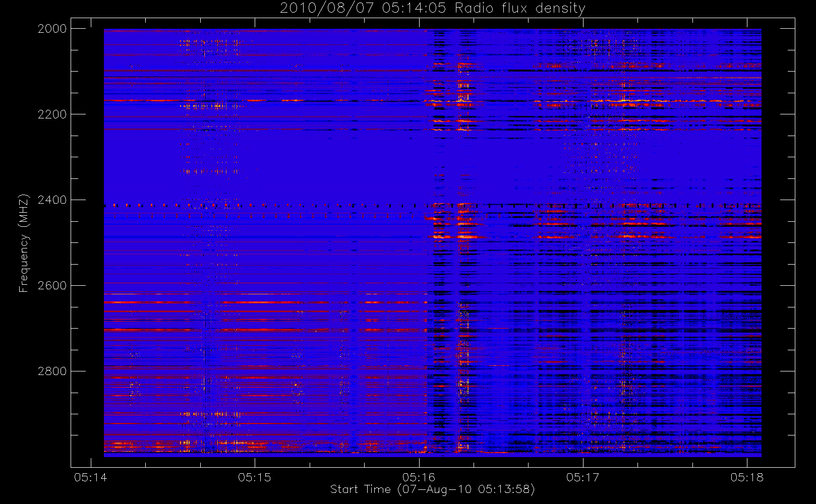
Task: Click the 05:14 time tick label
Action: pyautogui.click(x=91, y=477)
